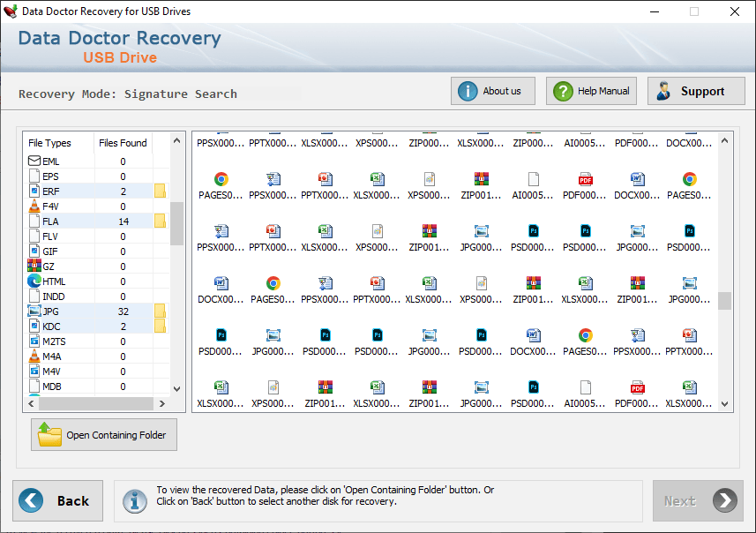Click the files found count 14 for FLA
Viewport: 756px width, 533px height.
[124, 221]
